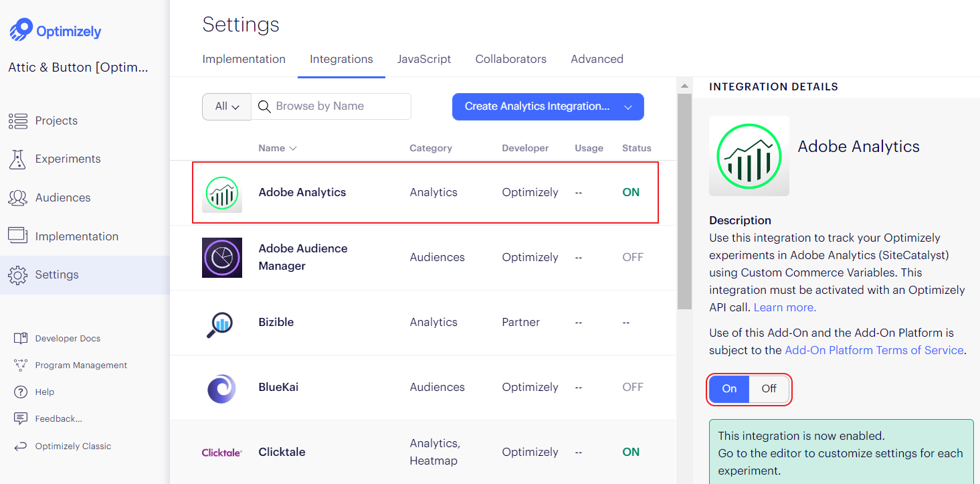Open the Optimizely Classic link
This screenshot has width=980, height=484.
tap(73, 446)
